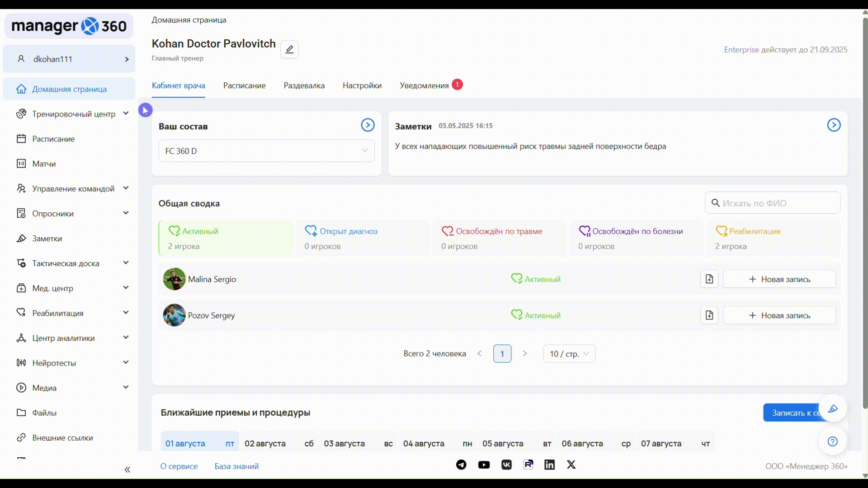Open the 10 / стр. page size dropdown
This screenshot has width=868, height=488.
click(569, 354)
